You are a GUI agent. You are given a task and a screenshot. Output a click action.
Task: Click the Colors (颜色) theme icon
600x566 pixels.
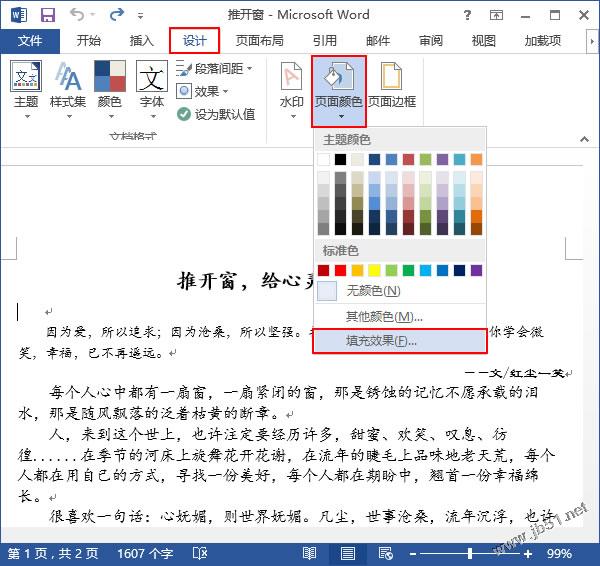pyautogui.click(x=110, y=85)
